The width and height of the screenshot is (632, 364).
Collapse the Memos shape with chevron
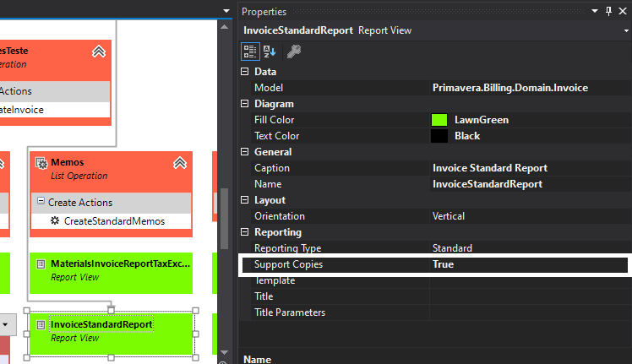tap(180, 163)
